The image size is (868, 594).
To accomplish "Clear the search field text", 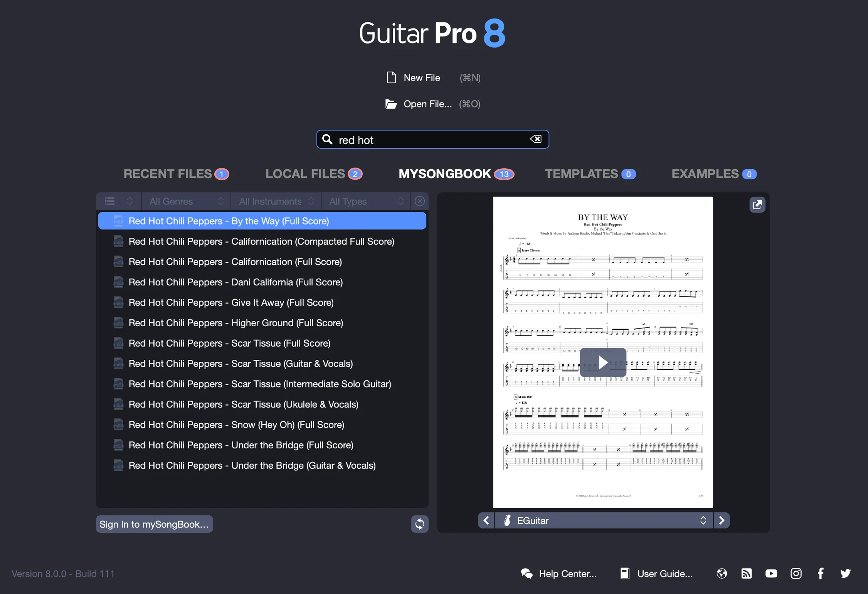I will [x=536, y=139].
